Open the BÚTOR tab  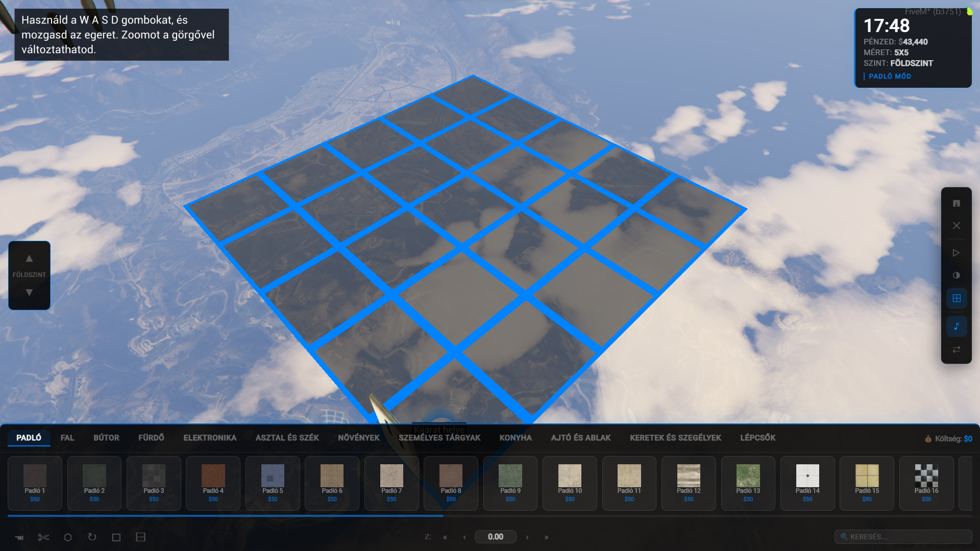pos(106,438)
